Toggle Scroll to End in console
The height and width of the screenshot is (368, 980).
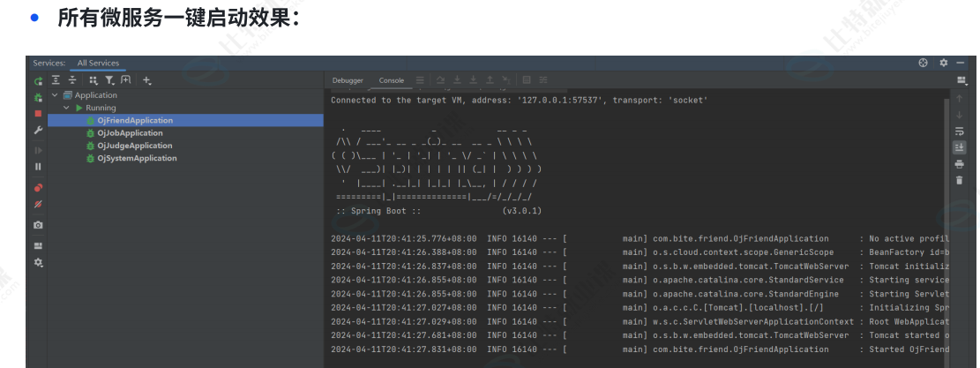[960, 147]
